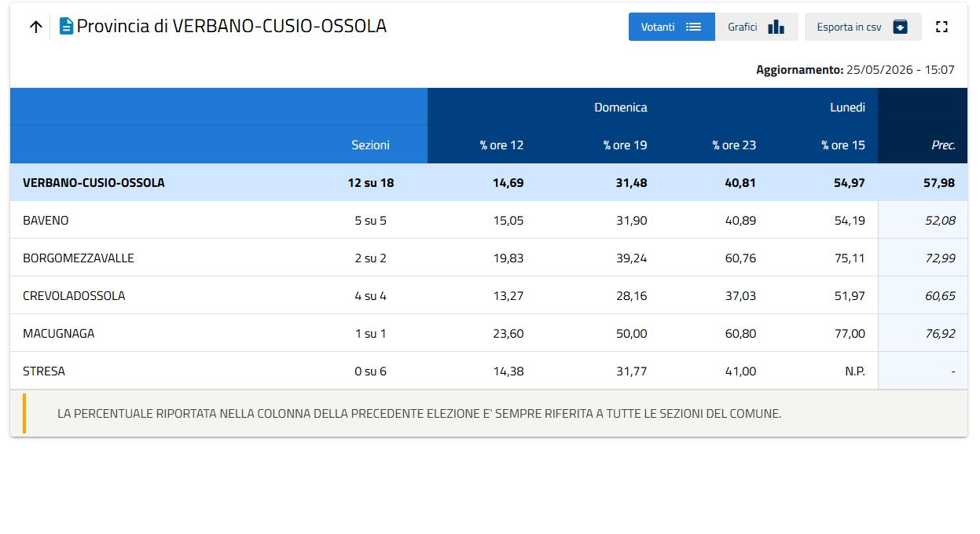This screenshot has height=534, width=980.
Task: Click the % ore 23 column header
Action: tap(734, 145)
